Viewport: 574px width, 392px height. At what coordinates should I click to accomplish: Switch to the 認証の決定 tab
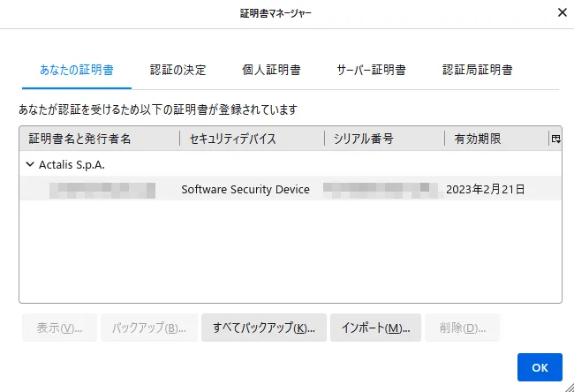click(177, 70)
